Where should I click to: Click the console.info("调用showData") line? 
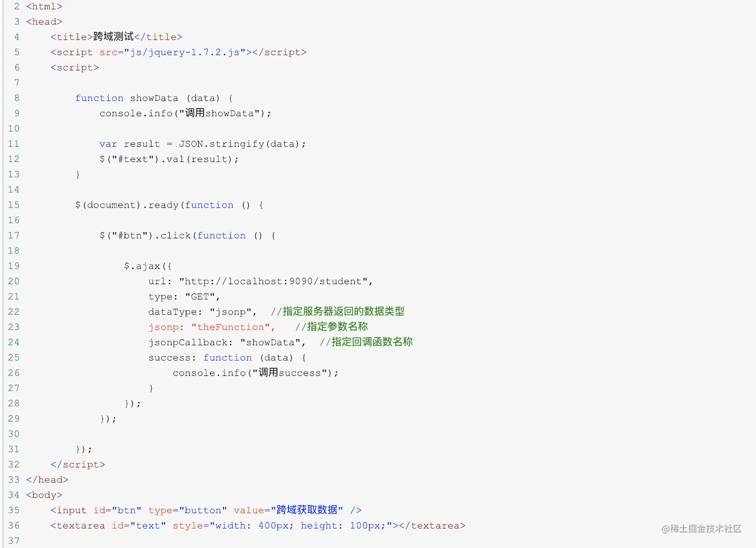[x=185, y=113]
